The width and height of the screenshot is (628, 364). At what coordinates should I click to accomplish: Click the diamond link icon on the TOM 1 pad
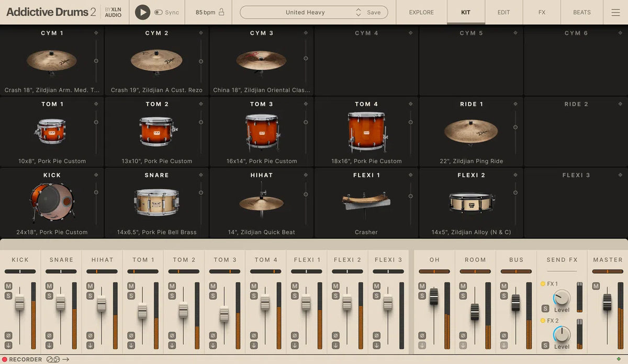96,104
